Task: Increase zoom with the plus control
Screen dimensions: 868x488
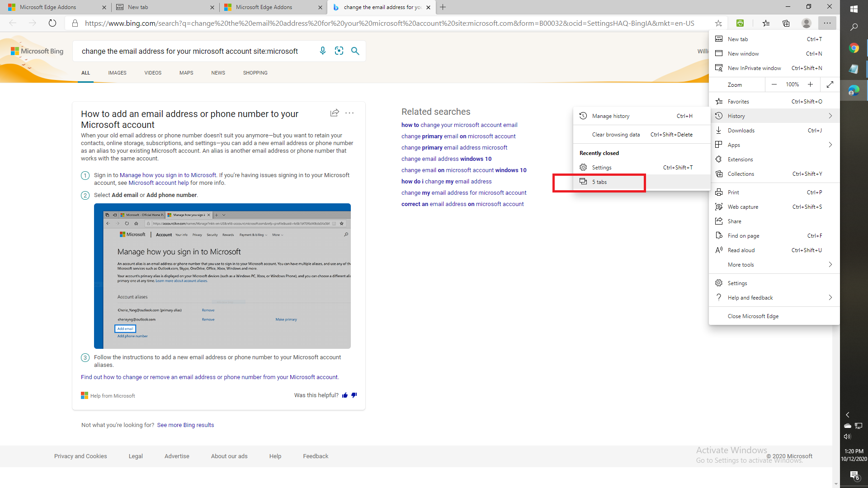Action: (810, 84)
